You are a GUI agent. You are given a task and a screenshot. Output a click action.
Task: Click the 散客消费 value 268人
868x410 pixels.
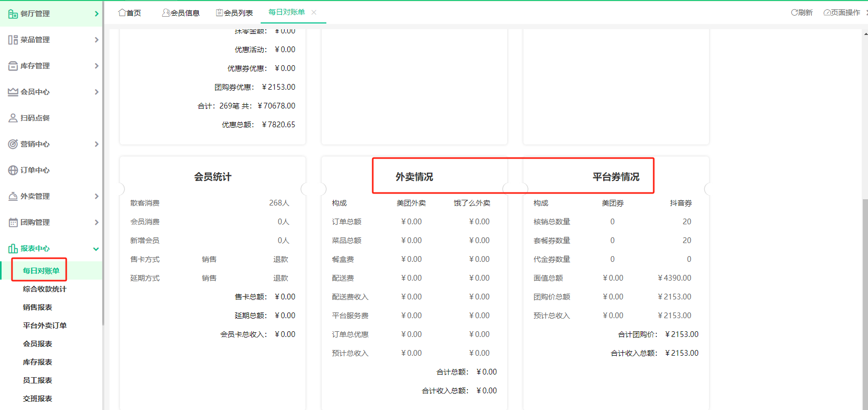(x=279, y=203)
